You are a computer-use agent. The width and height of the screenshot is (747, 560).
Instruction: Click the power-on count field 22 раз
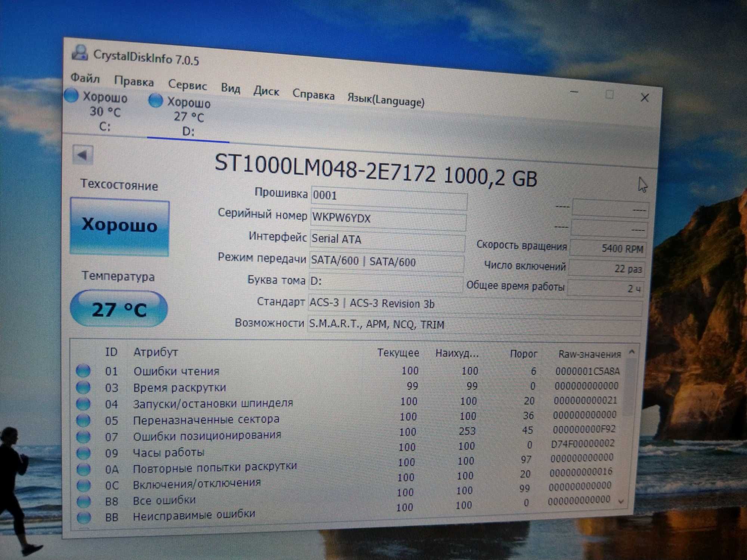[607, 268]
